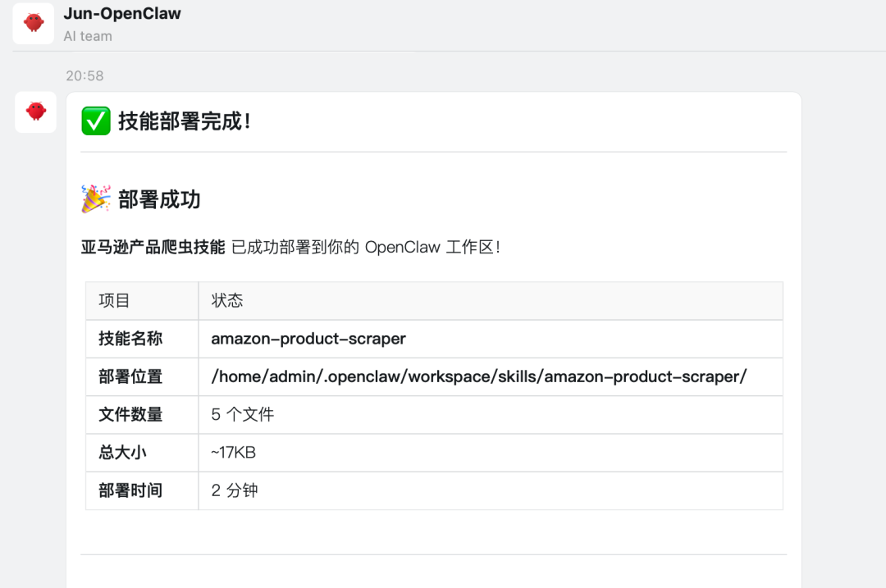Click the 20:58 message timestamp
Screen dimensions: 886x588
tap(84, 75)
